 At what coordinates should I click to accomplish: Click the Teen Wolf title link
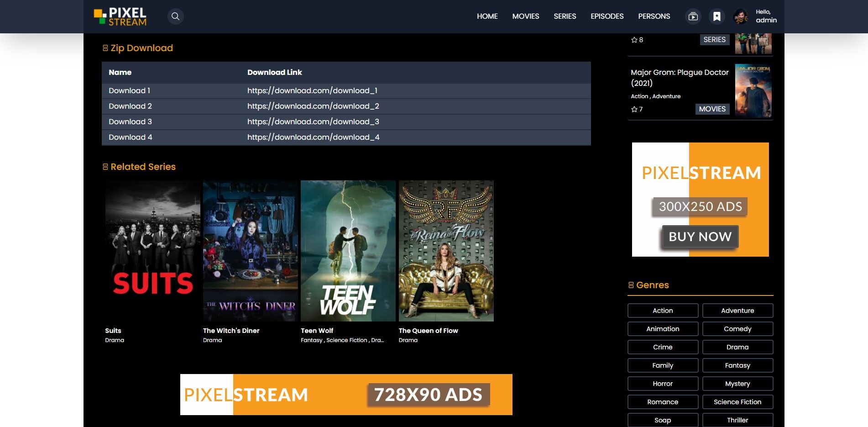click(x=317, y=331)
